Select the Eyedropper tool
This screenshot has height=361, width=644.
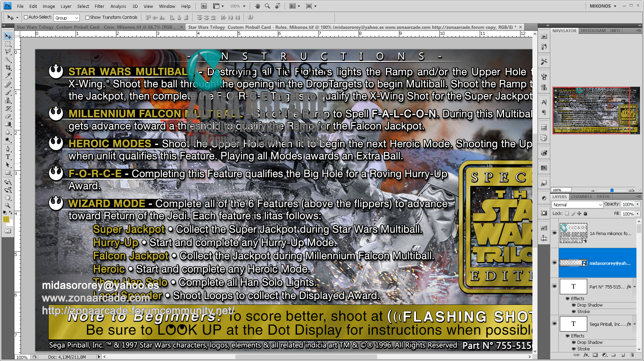8,75
